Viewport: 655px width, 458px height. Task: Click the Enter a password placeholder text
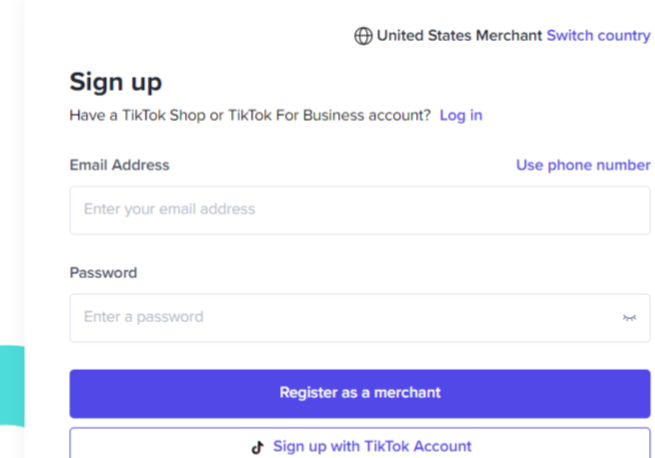pyautogui.click(x=143, y=317)
